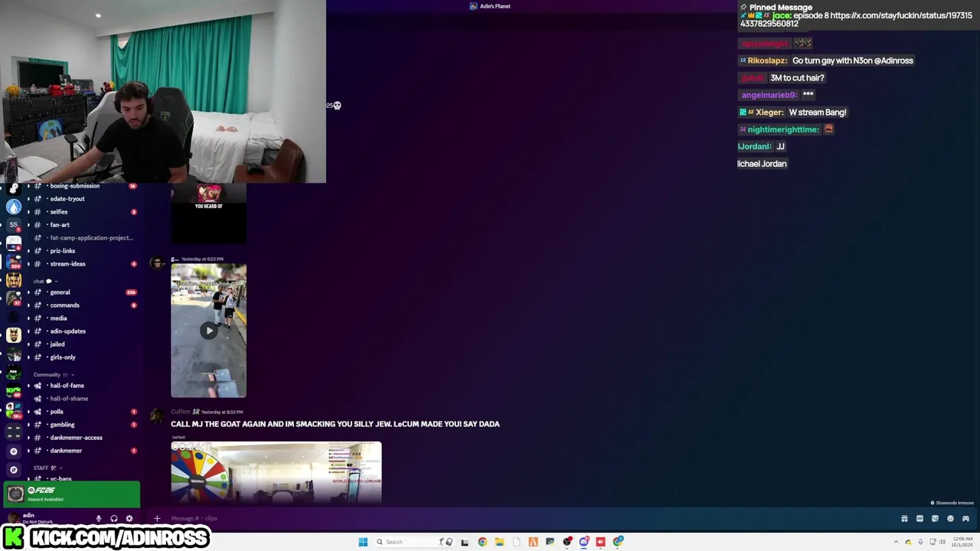
Task: Open the Windows Start button
Action: pos(363,542)
